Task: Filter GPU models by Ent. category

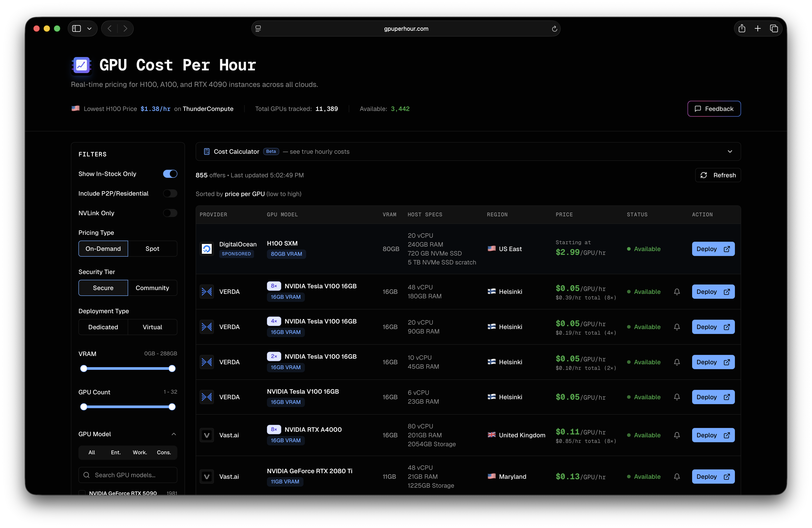Action: coord(116,453)
